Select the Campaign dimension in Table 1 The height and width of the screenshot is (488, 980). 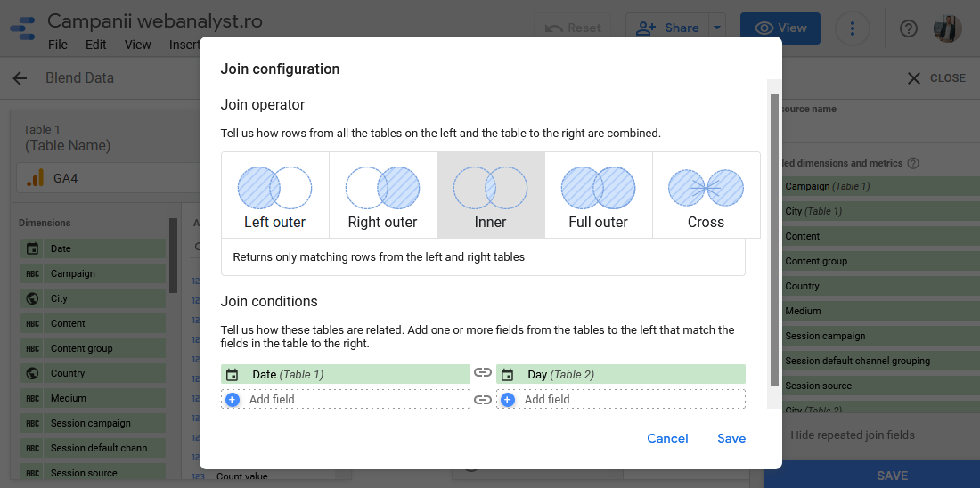point(94,273)
